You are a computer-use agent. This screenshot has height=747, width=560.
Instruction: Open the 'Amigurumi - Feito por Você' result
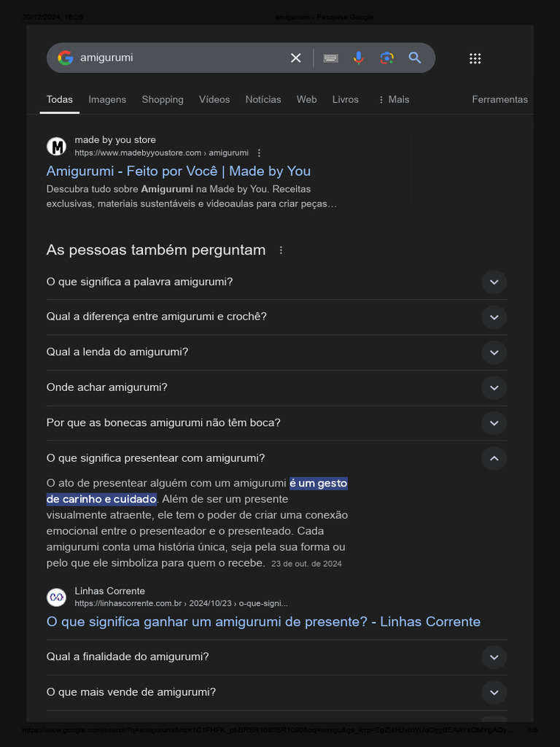(x=179, y=171)
